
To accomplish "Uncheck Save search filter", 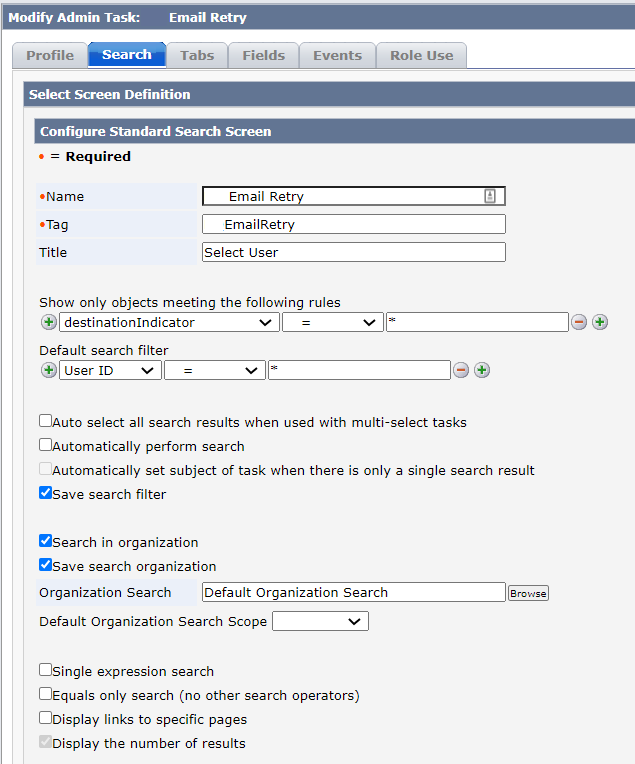I will (45, 493).
